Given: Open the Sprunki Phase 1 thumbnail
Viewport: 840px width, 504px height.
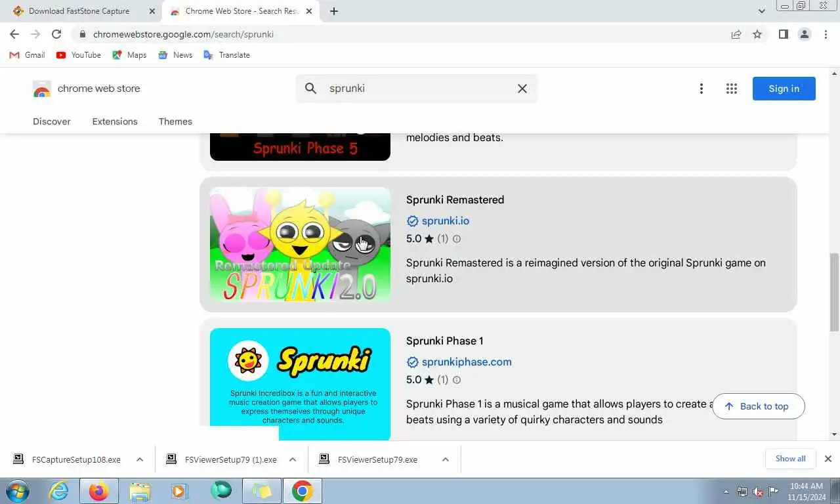Looking at the screenshot, I should pyautogui.click(x=300, y=384).
